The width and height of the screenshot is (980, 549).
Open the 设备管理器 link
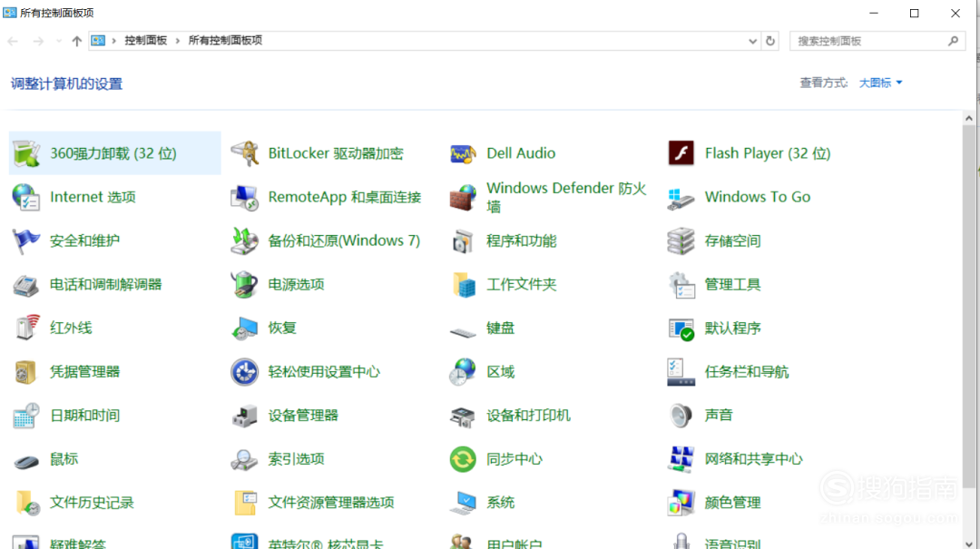[303, 416]
